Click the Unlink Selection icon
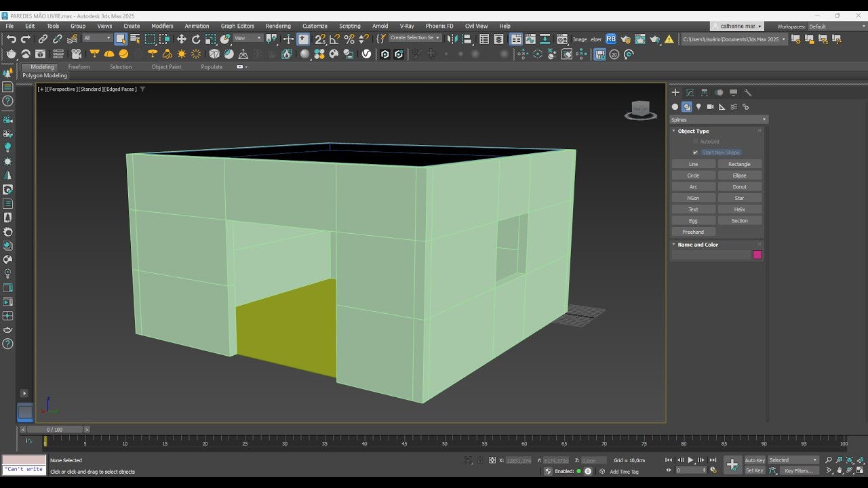 (58, 39)
